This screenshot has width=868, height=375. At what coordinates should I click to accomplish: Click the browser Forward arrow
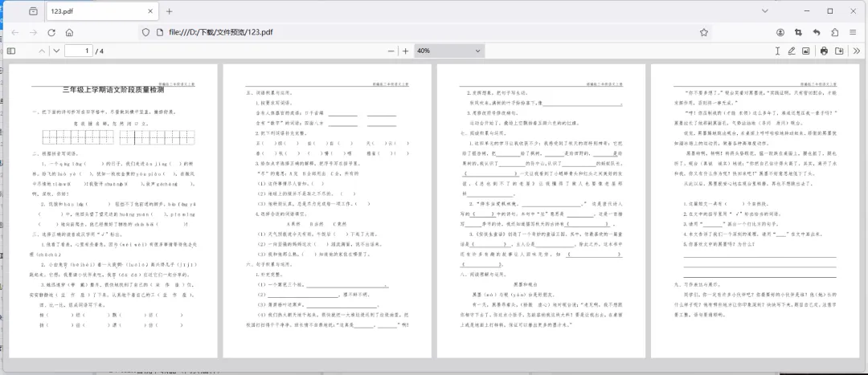pyautogui.click(x=33, y=33)
